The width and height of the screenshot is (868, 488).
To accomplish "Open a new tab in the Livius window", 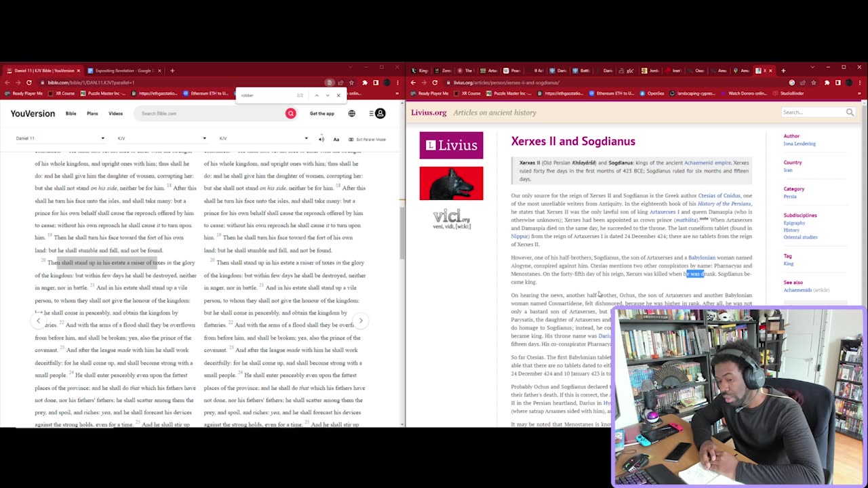I will click(x=783, y=70).
